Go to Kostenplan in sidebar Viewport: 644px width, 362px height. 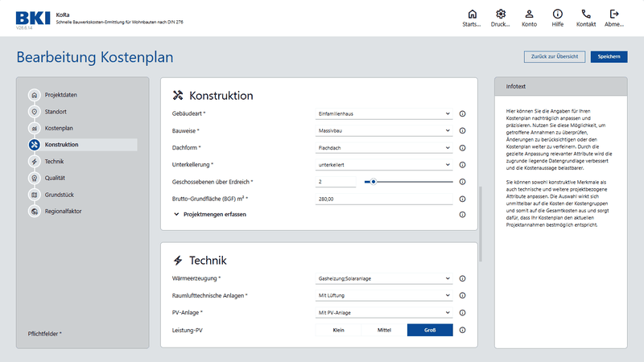(x=59, y=128)
